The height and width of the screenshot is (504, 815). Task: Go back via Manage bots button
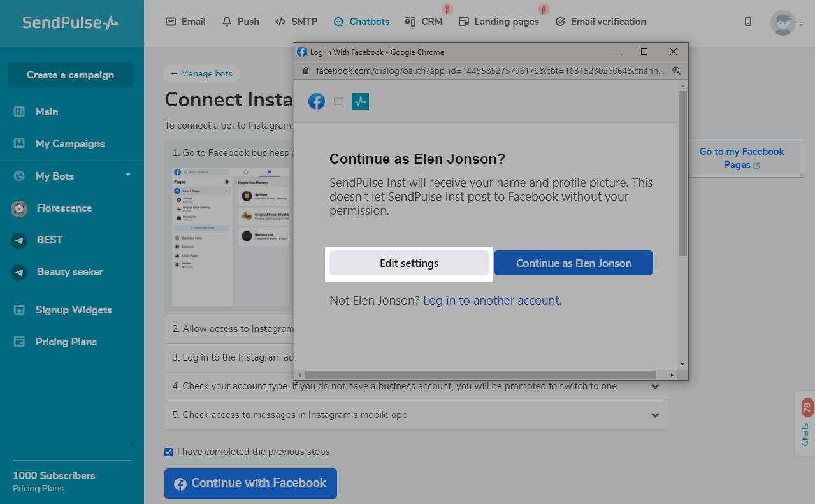pyautogui.click(x=201, y=73)
